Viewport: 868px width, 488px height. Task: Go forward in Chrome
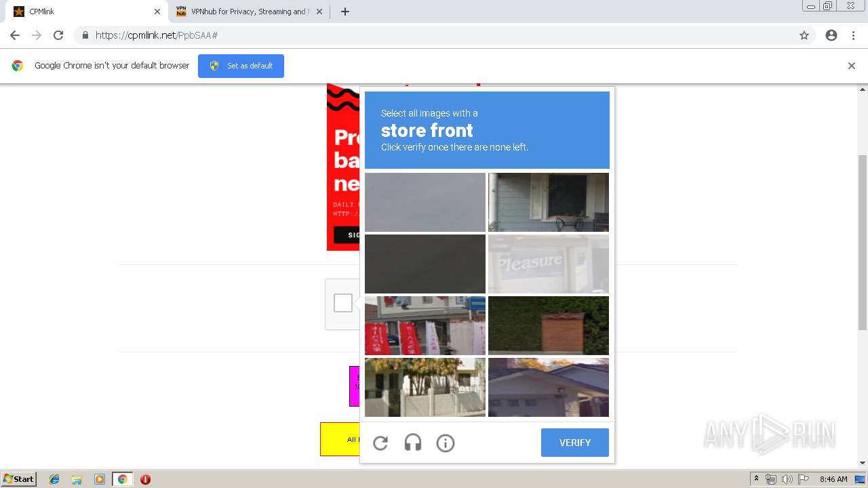point(37,35)
